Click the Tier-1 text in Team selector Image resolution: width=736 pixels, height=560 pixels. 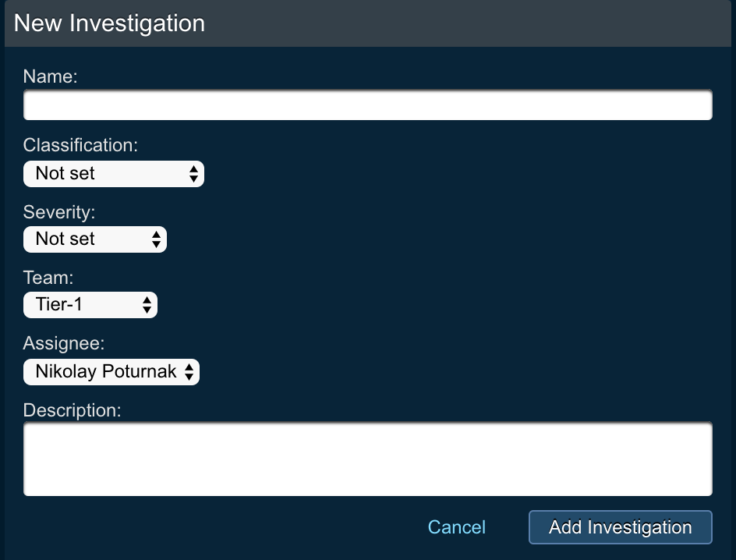(x=59, y=305)
